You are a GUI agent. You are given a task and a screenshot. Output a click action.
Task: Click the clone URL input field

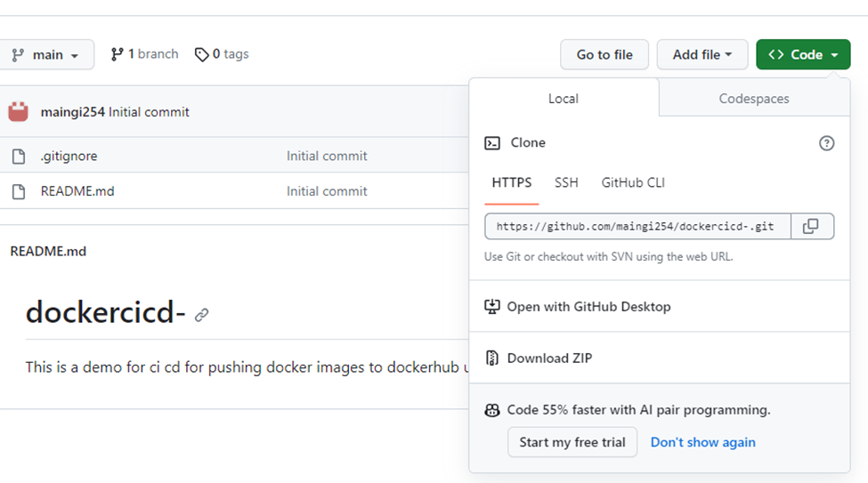[x=637, y=226]
